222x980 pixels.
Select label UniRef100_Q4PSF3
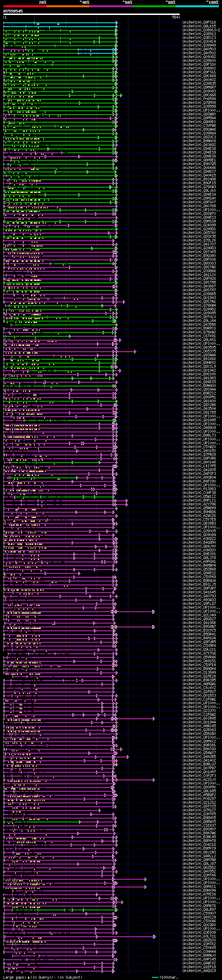coord(199,473)
